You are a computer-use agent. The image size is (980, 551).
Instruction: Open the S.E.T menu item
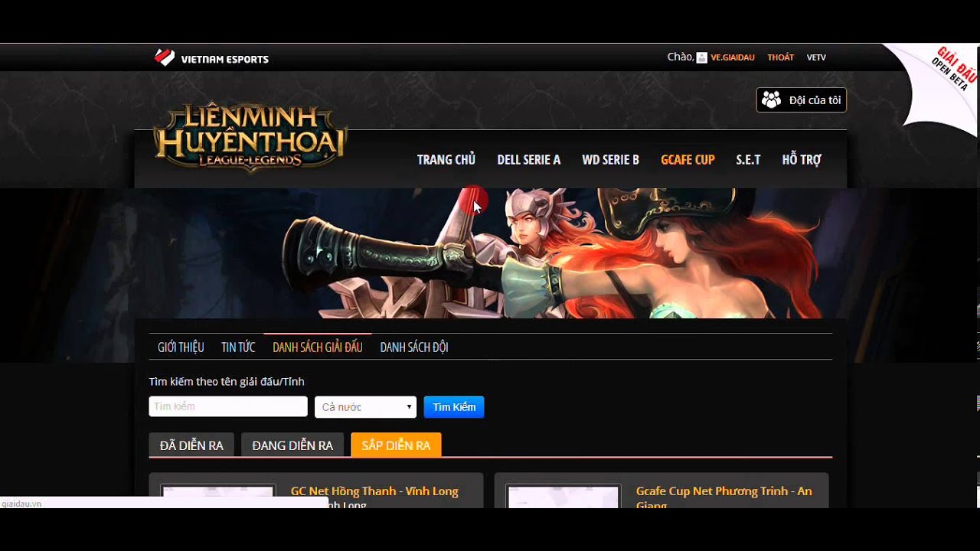tap(749, 159)
